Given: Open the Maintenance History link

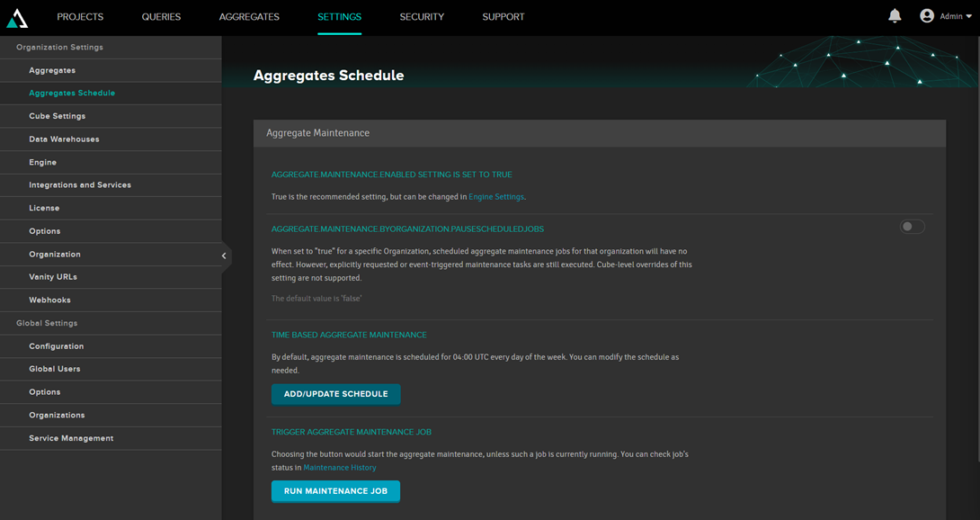Looking at the screenshot, I should (x=340, y=468).
